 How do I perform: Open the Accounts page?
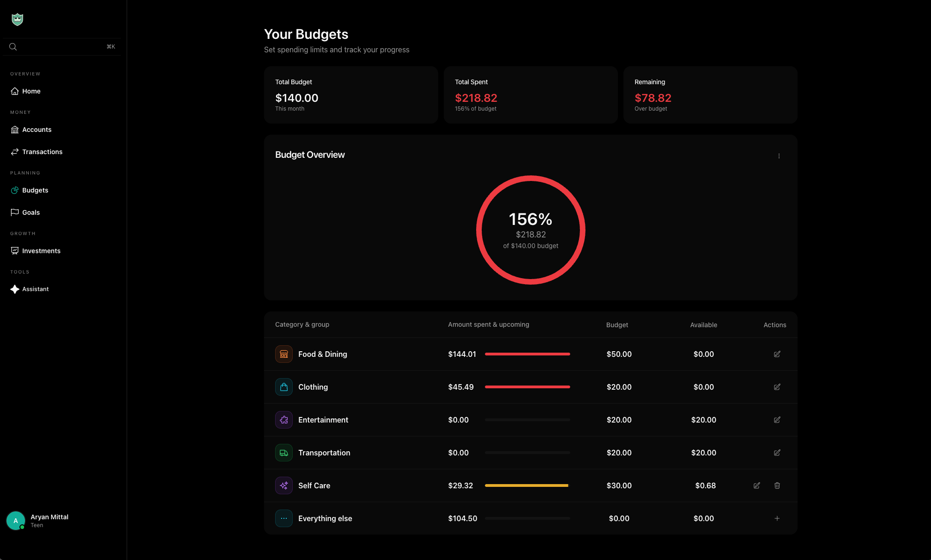[x=37, y=130]
